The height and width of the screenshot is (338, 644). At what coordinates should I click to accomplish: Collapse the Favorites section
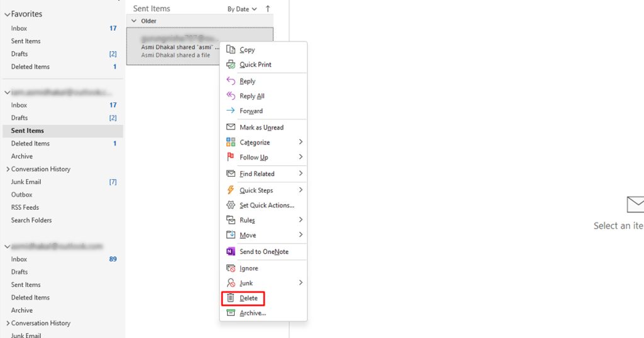tap(7, 14)
